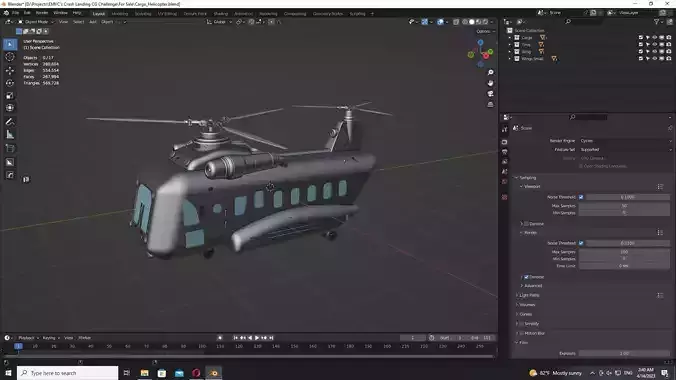Viewport: 676px width, 380px height.
Task: Enable the Motion Blur checkbox
Action: (522, 333)
